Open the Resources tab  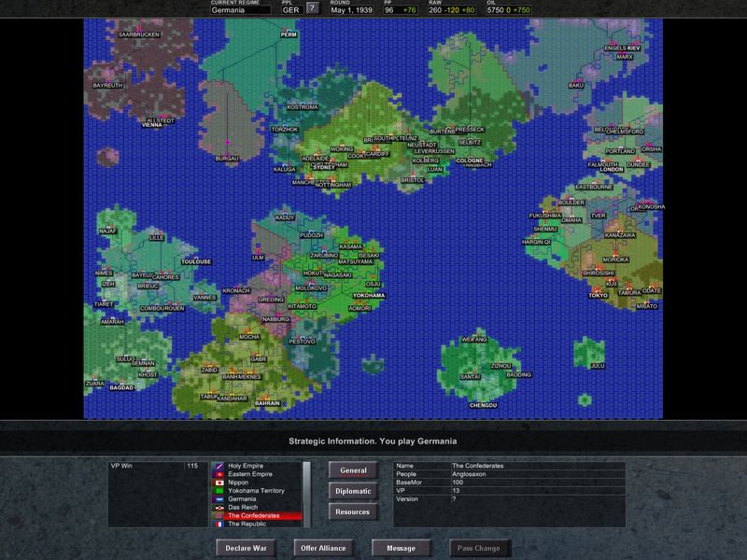point(353,511)
